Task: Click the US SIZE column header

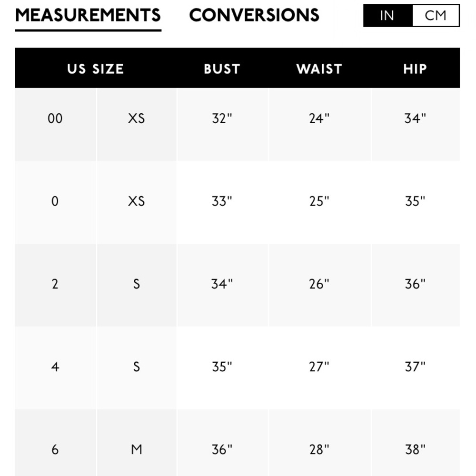Action: click(x=95, y=69)
